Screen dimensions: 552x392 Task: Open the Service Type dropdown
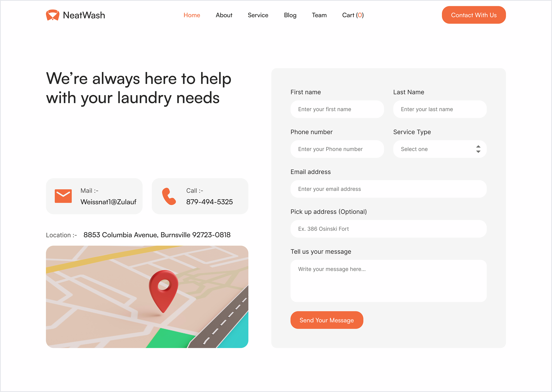pyautogui.click(x=440, y=149)
